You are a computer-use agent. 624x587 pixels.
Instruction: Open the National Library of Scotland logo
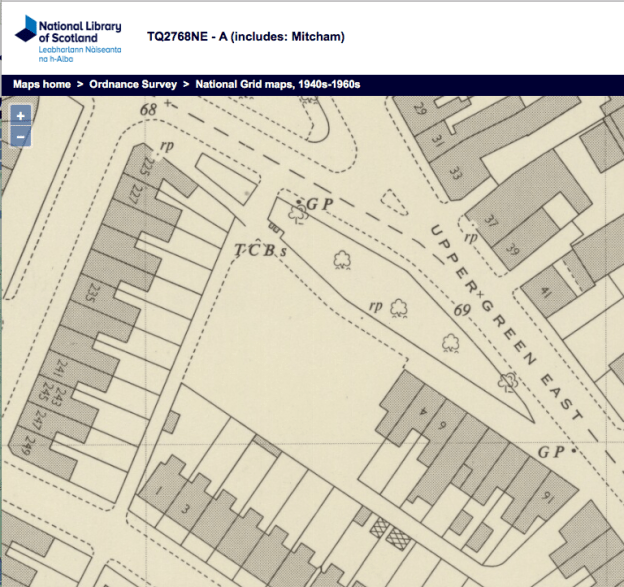coord(68,37)
